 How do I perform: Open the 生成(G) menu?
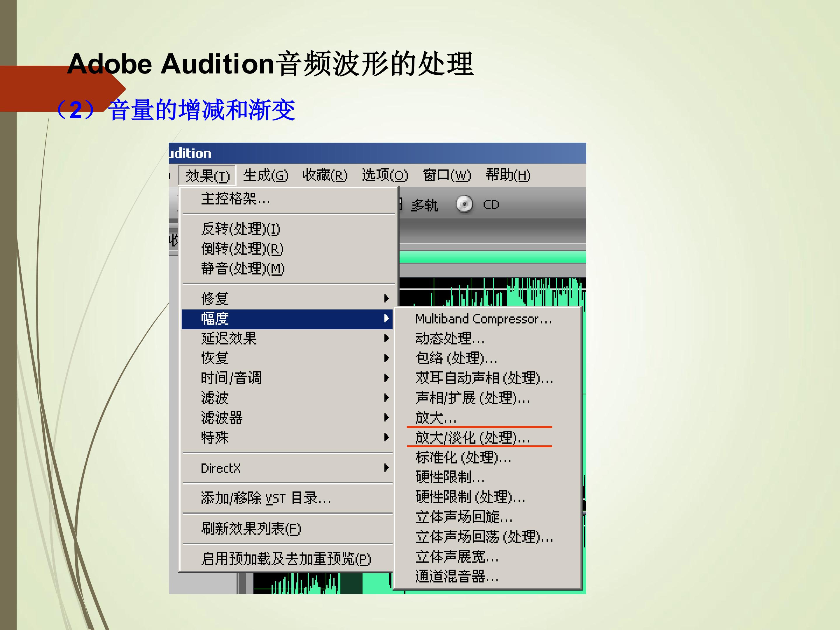point(265,176)
